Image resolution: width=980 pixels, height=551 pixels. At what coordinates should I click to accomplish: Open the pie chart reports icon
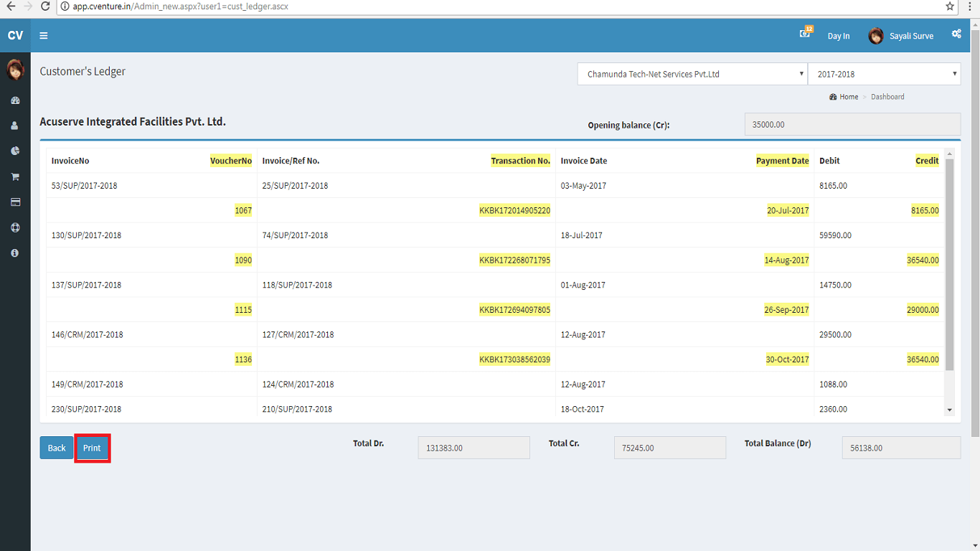point(15,151)
